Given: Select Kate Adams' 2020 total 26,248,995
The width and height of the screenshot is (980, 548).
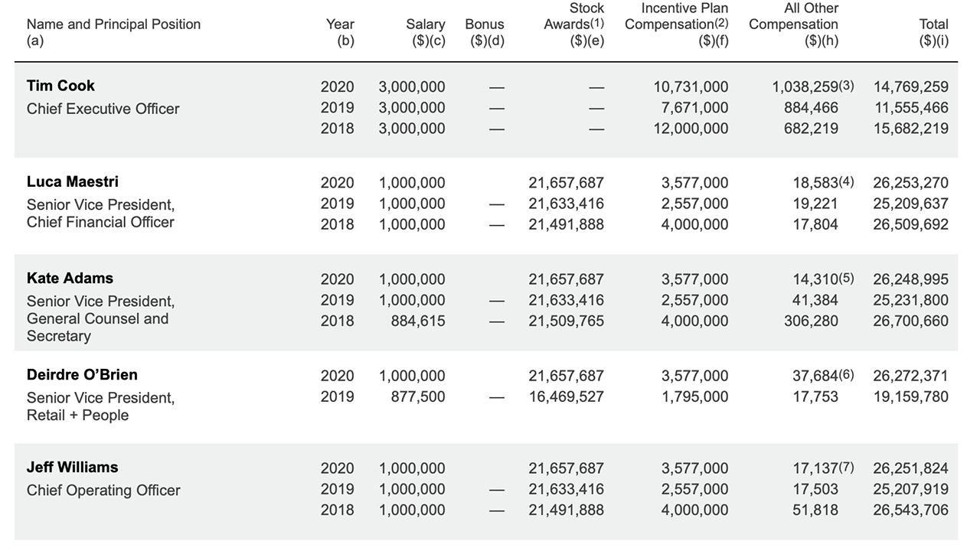Looking at the screenshot, I should click(911, 279).
